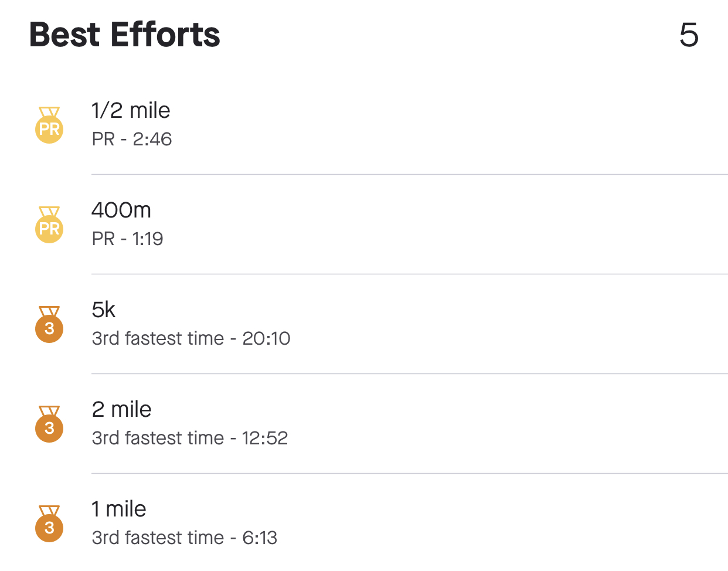
Task: Open the 1/2 mile effort title
Action: 131,110
